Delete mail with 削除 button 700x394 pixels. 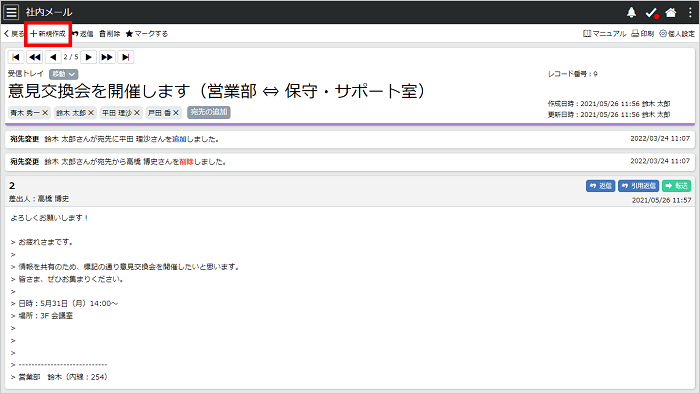110,33
